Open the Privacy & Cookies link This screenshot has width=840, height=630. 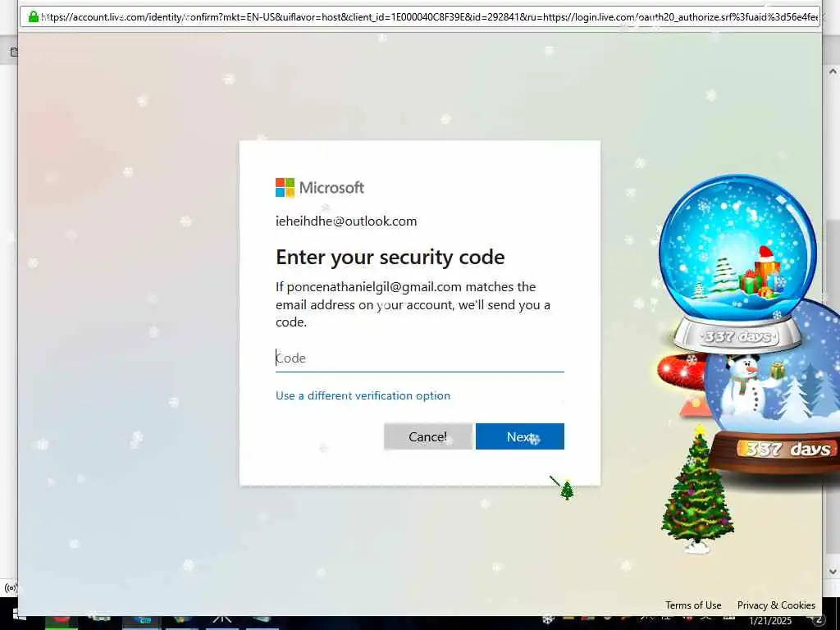[x=776, y=605]
